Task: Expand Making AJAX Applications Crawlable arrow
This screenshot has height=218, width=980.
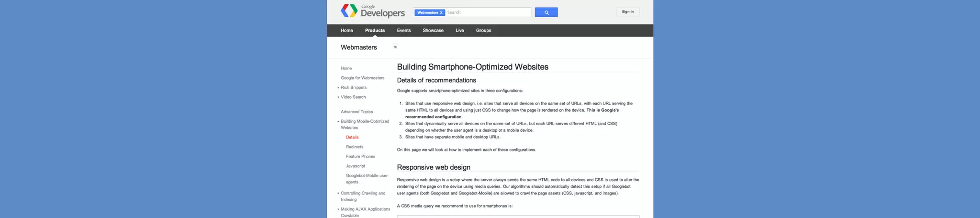Action: 338,209
